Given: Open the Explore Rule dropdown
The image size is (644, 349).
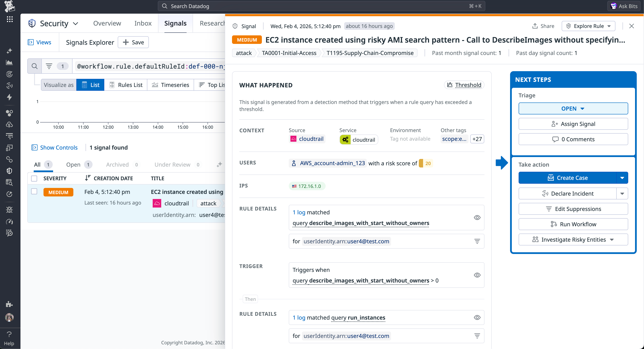Looking at the screenshot, I should click(x=588, y=26).
